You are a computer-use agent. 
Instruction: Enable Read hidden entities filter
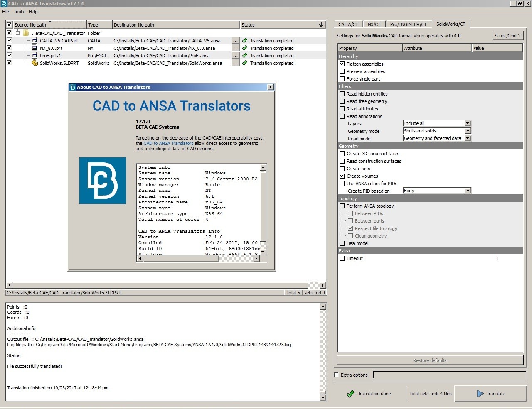[x=342, y=94]
